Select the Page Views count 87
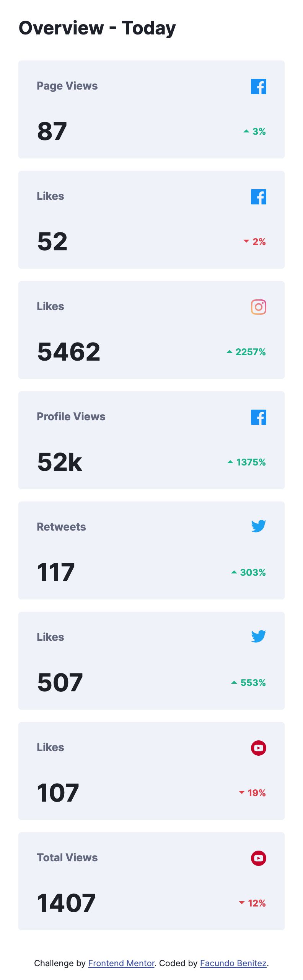This screenshot has height=980, width=303. click(52, 131)
